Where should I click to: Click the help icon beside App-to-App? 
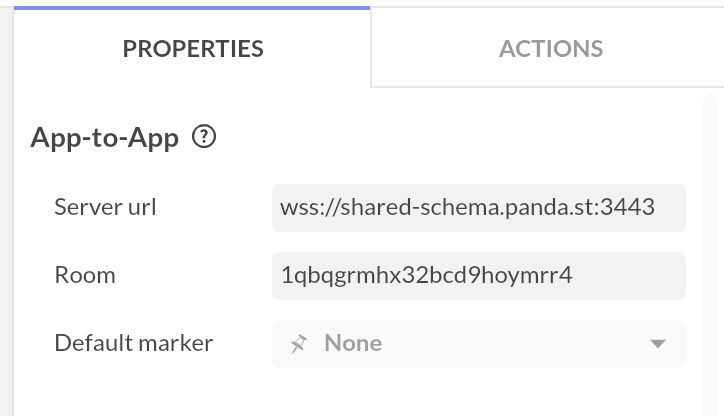(x=204, y=137)
